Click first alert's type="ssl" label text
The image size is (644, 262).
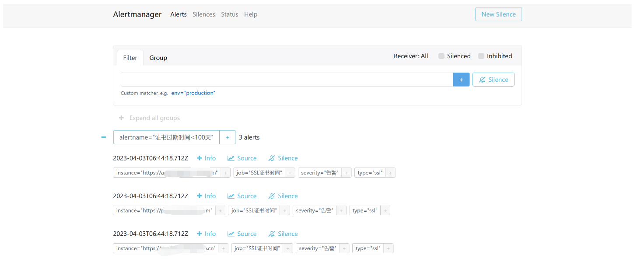[x=370, y=173]
